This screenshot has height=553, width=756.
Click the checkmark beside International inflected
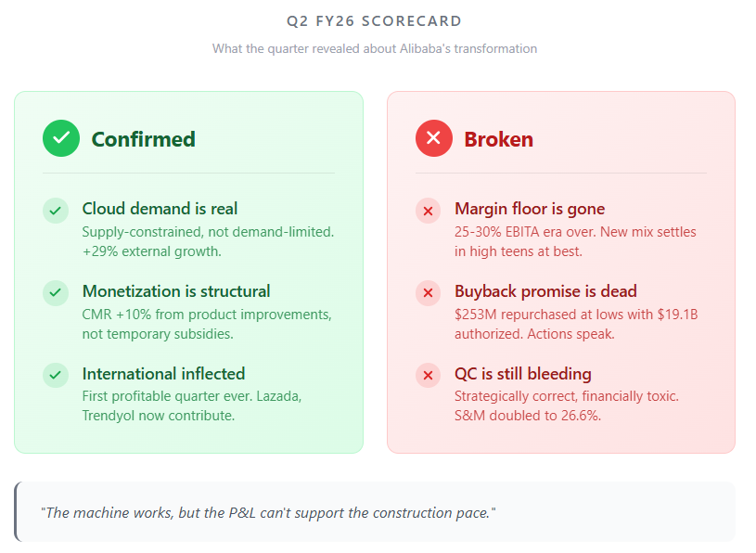pyautogui.click(x=56, y=375)
